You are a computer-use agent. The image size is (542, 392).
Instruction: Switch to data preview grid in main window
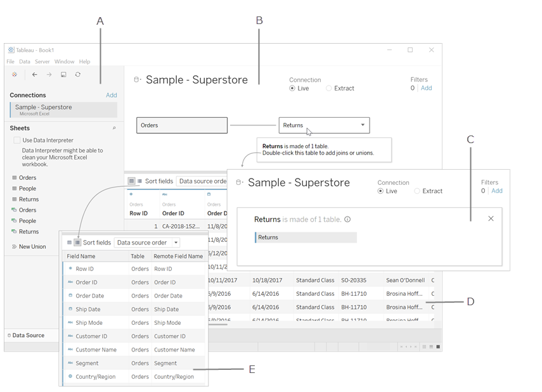click(x=131, y=181)
